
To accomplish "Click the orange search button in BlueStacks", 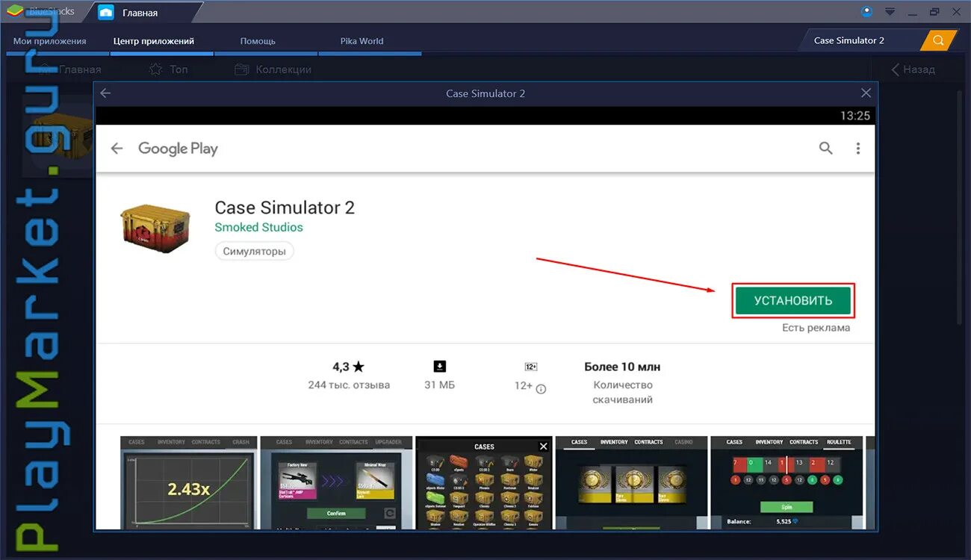I will pos(938,40).
